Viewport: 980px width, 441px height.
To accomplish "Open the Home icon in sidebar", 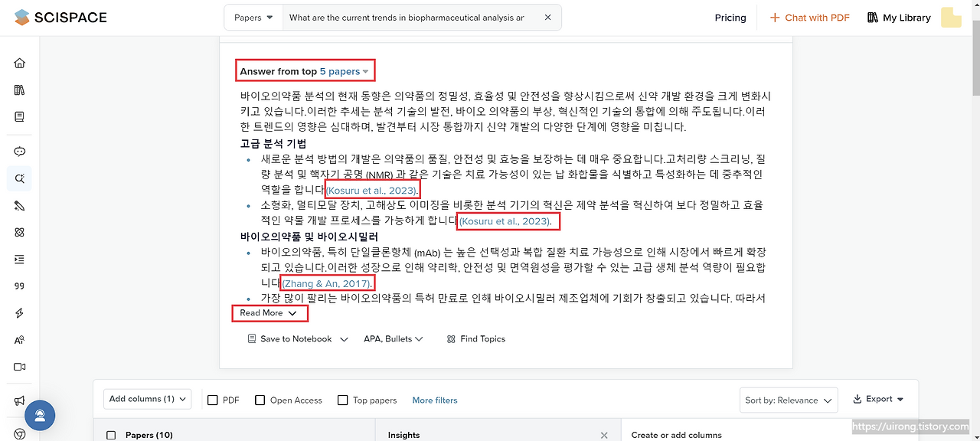I will tap(19, 63).
